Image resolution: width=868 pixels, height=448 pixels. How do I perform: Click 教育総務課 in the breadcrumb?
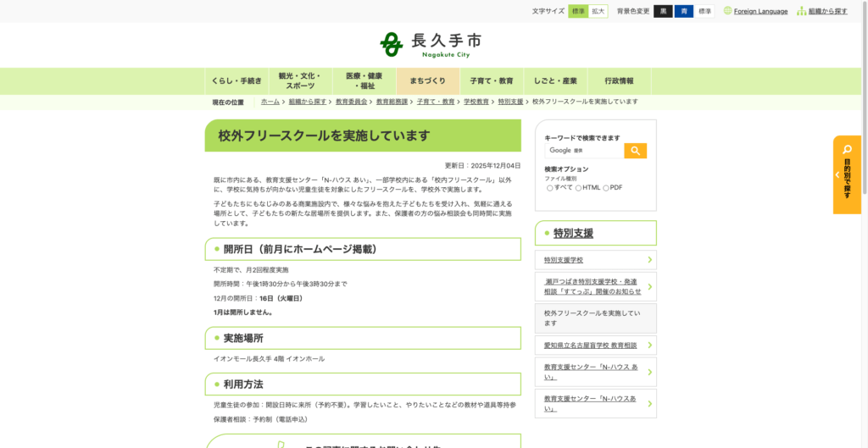tap(392, 102)
